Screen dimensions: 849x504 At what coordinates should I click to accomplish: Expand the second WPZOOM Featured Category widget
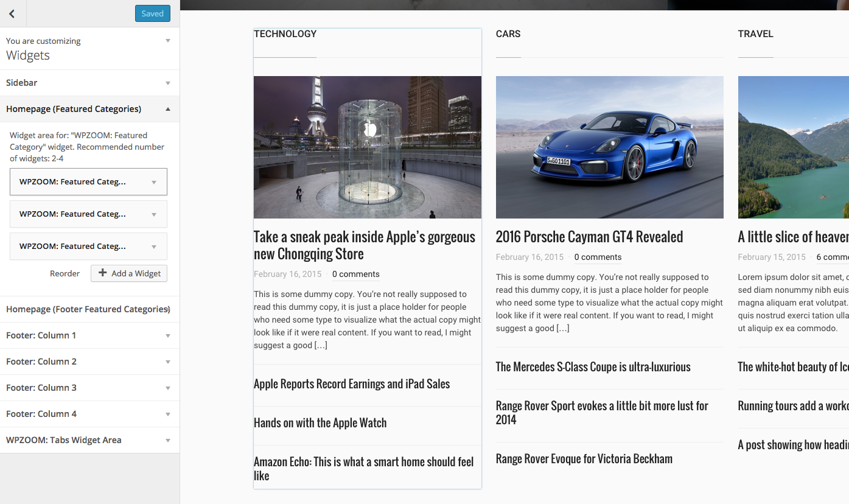(x=88, y=214)
